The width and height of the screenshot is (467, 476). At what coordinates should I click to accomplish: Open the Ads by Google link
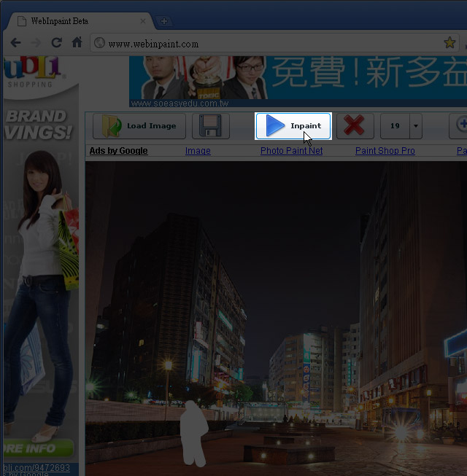pyautogui.click(x=118, y=151)
